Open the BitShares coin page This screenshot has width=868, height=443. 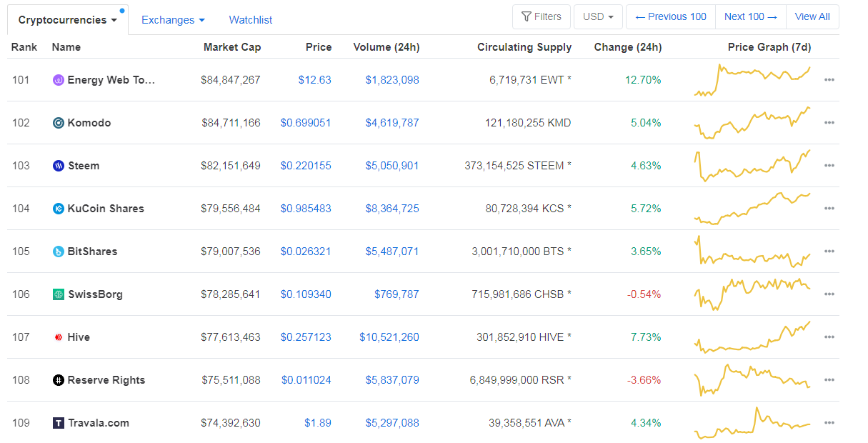(x=92, y=252)
